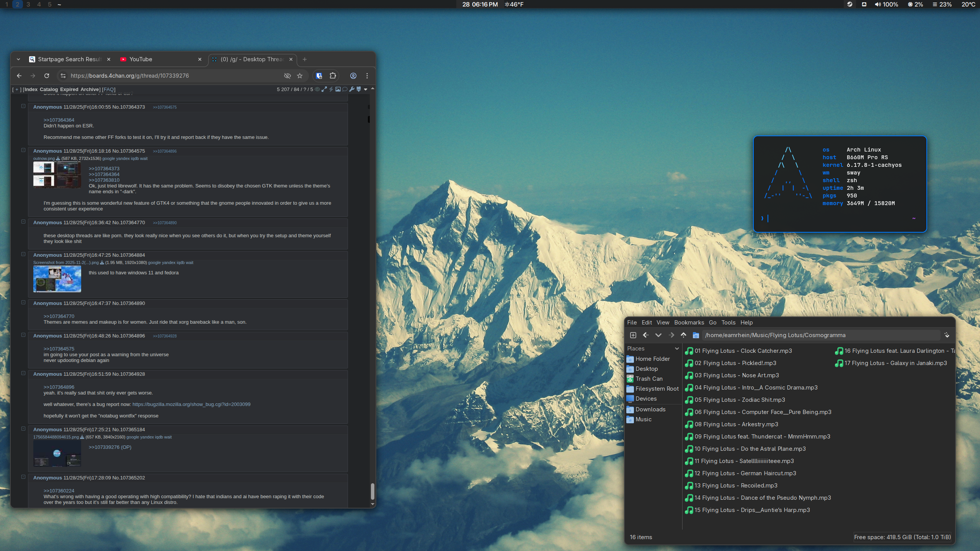The image size is (980, 551).
Task: Click the browser page vertical scrollbar thumb
Action: point(372,491)
